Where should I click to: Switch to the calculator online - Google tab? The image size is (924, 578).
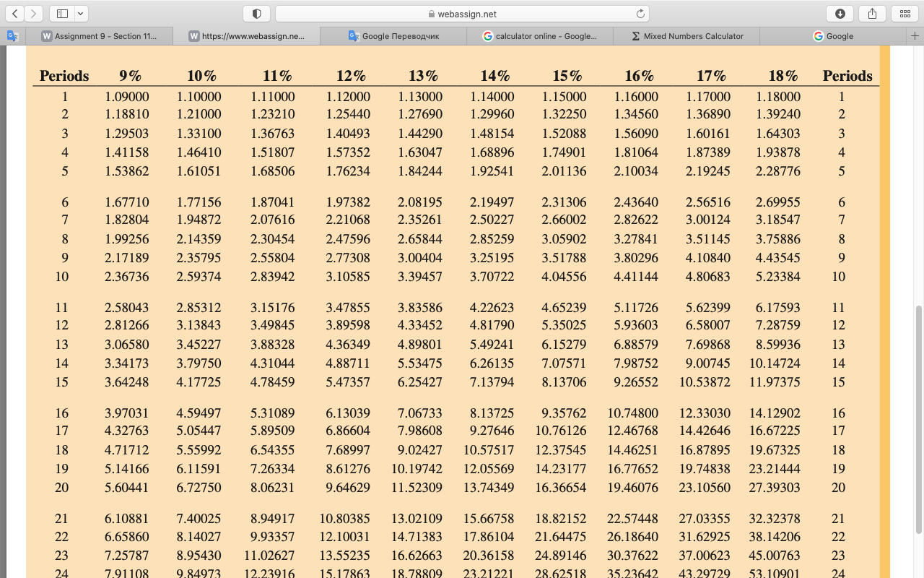(x=540, y=36)
